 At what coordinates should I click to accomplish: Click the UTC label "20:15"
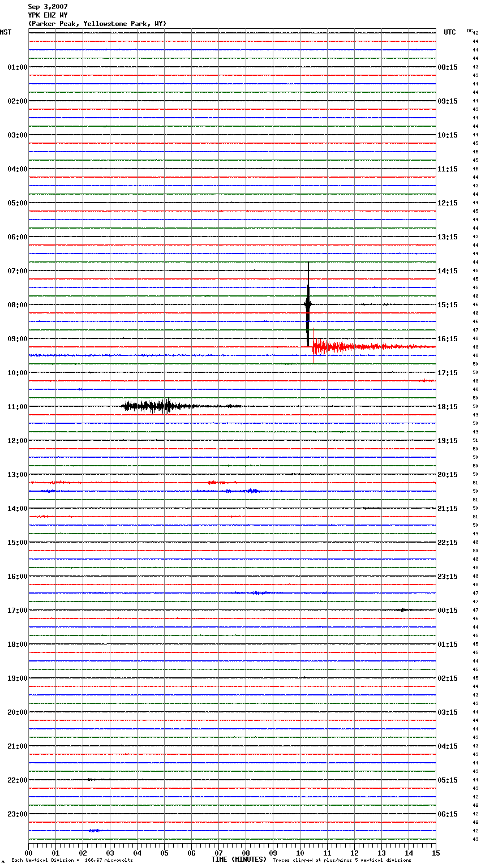tap(448, 475)
